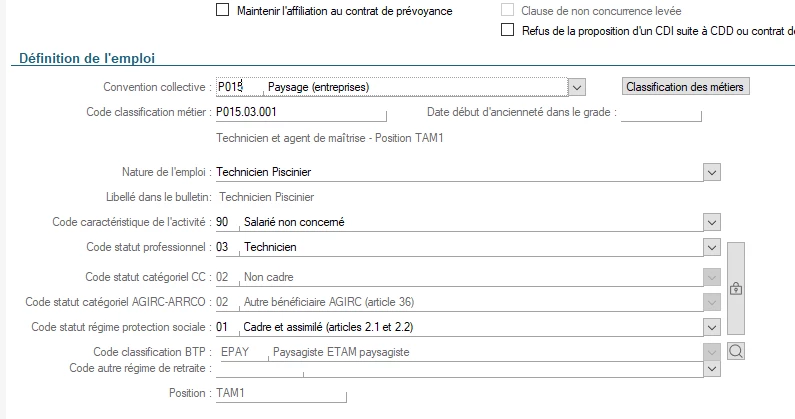Image resolution: width=795 pixels, height=419 pixels.
Task: Open Code statut régime protection sociale dropdown
Action: coord(712,327)
